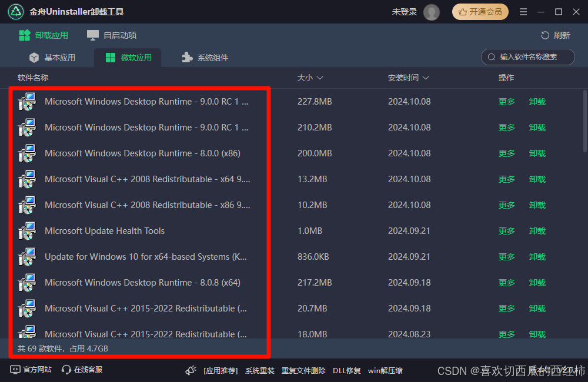Screen dimensions: 588x382
Task: Open the 在线客服 online support link
Action: (82, 370)
